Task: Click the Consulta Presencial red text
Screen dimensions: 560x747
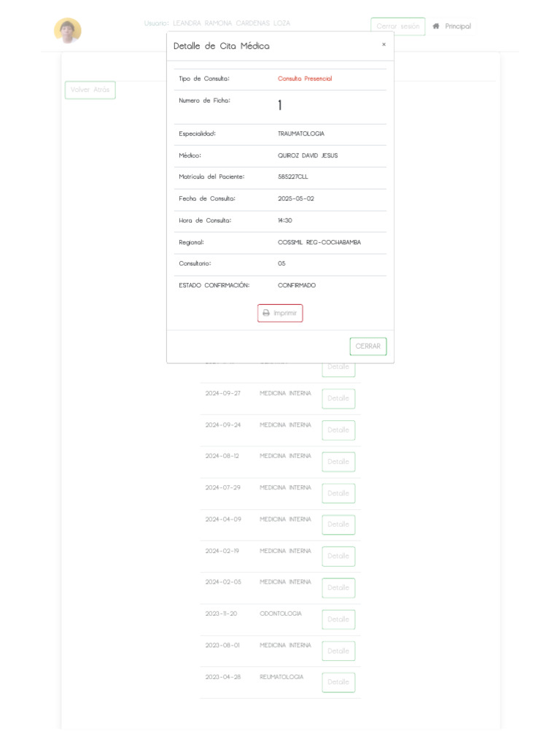Action: click(305, 79)
